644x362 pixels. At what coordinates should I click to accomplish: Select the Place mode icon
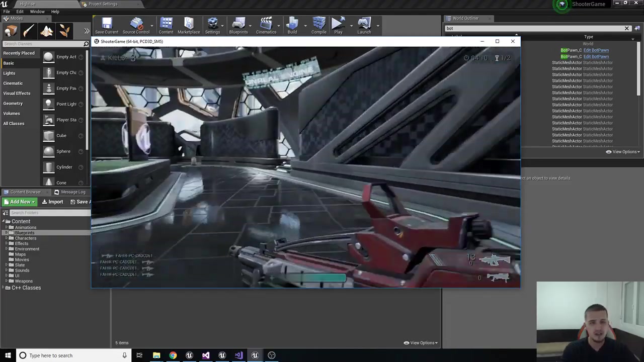(11, 31)
